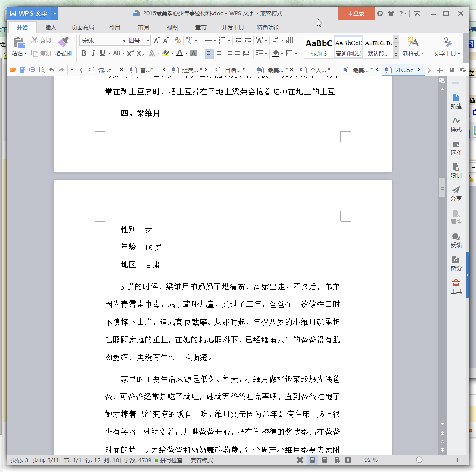Toggle strikethrough AB formatting
Screen dimensions: 476x472
click(x=117, y=53)
